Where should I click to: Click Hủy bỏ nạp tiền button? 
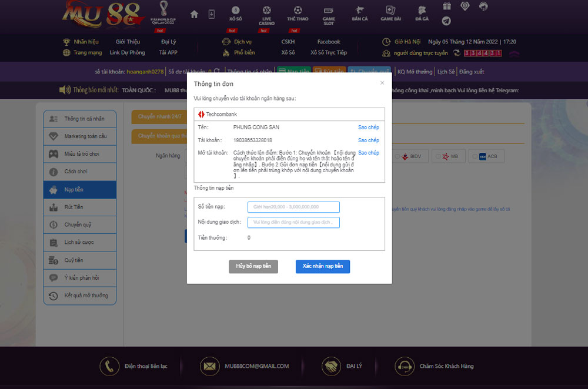point(253,266)
